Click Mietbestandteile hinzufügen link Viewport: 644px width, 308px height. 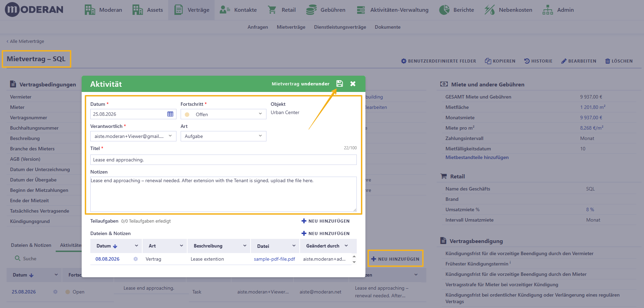[477, 157]
